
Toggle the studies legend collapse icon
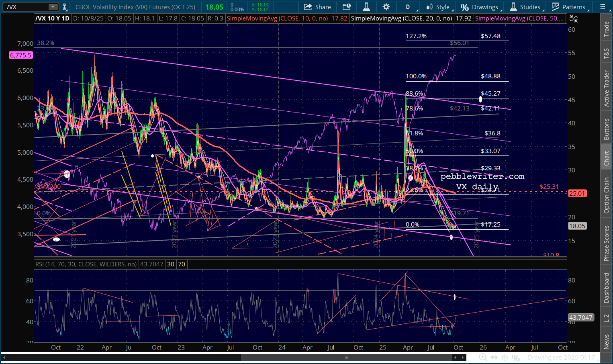(x=574, y=18)
